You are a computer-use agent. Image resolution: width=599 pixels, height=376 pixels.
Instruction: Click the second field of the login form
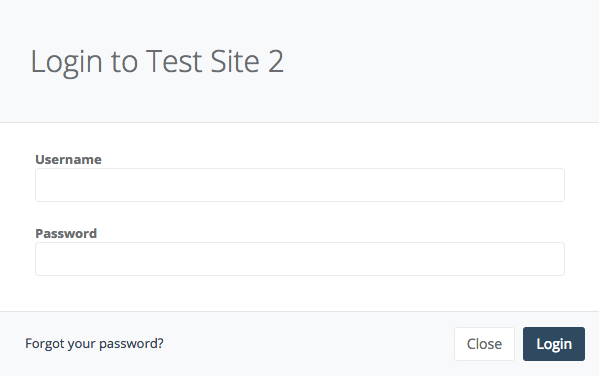[x=300, y=259]
